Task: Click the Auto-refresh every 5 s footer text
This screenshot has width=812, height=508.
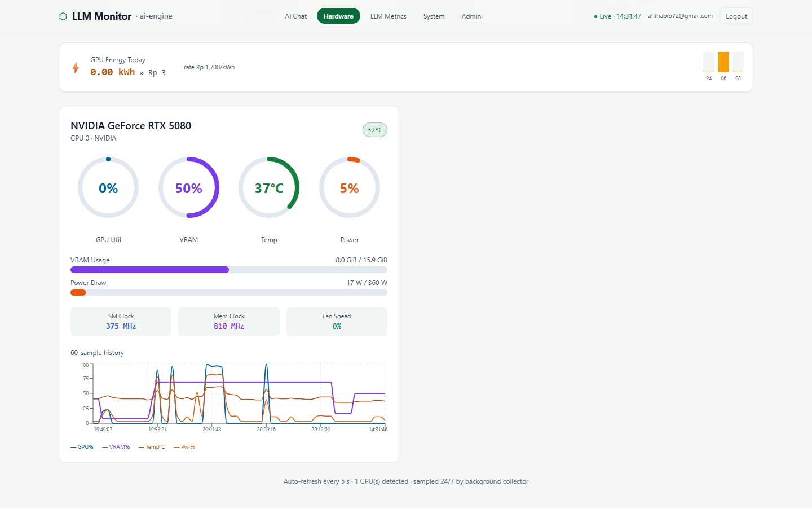Action: pos(406,481)
